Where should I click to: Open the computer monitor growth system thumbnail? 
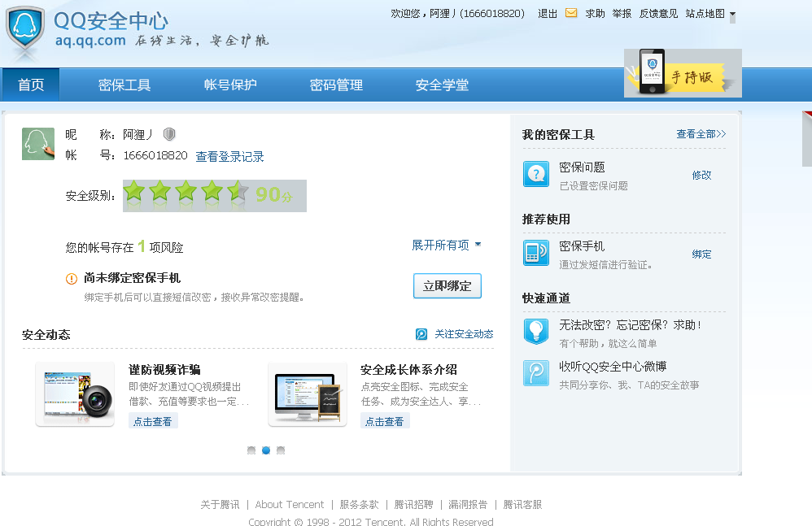click(308, 394)
